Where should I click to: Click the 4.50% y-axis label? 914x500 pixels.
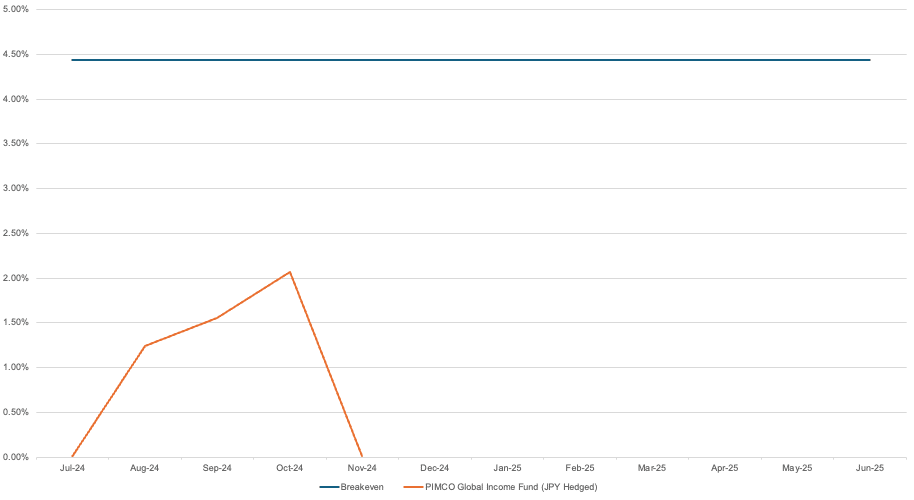pos(16,54)
